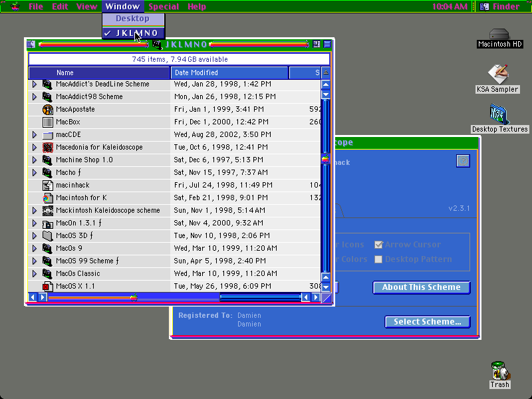Click the Trash icon on desktop
Screen dimensions: 532x399
[500, 370]
